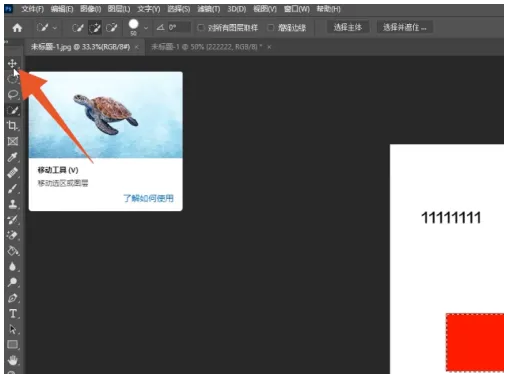Select the Path Selection arrow tool
Viewport: 508px width, 374px height.
point(13,329)
